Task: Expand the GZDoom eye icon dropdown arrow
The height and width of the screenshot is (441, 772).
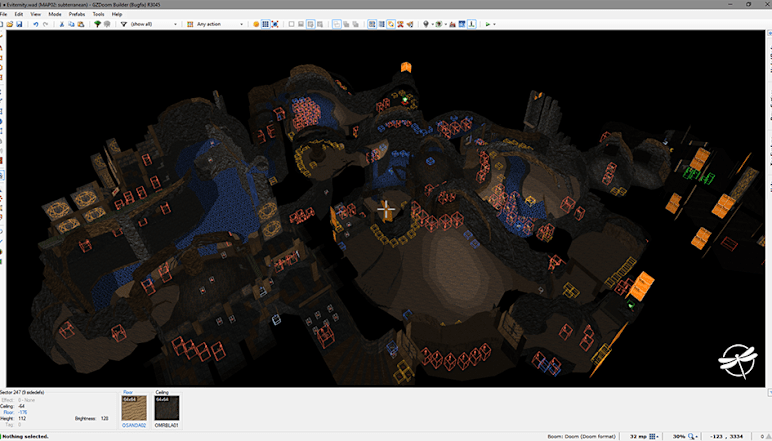Action: point(446,24)
